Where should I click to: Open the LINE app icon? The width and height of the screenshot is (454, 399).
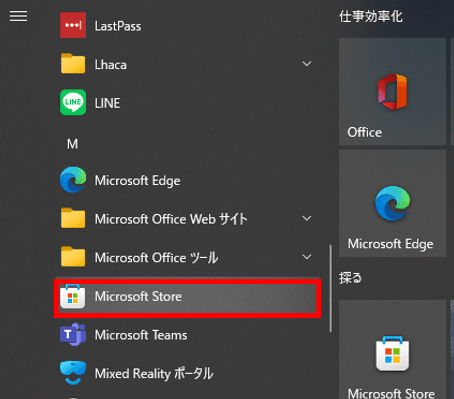(73, 102)
